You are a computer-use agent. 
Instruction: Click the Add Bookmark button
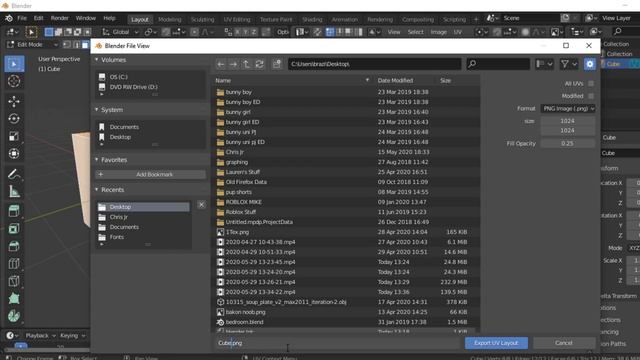(x=150, y=174)
